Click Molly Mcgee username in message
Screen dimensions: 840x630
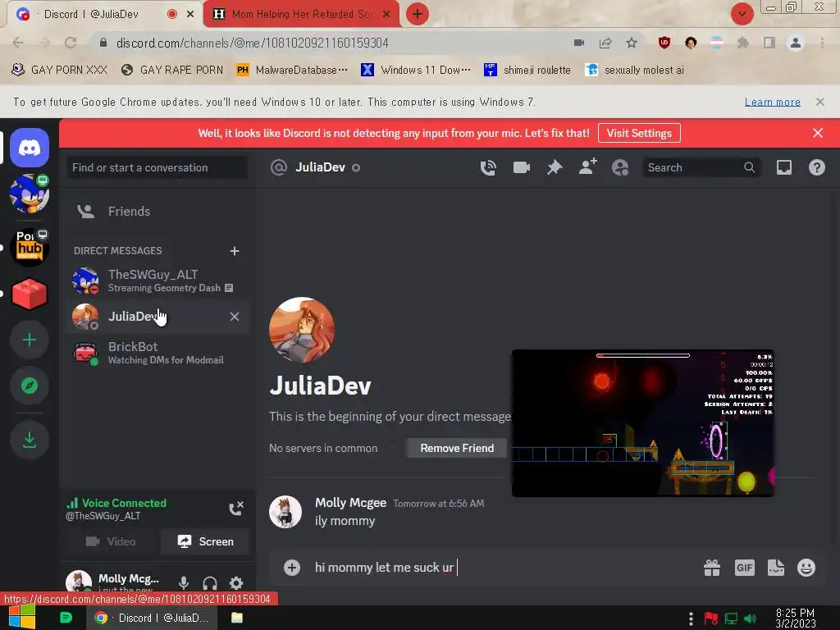[350, 503]
